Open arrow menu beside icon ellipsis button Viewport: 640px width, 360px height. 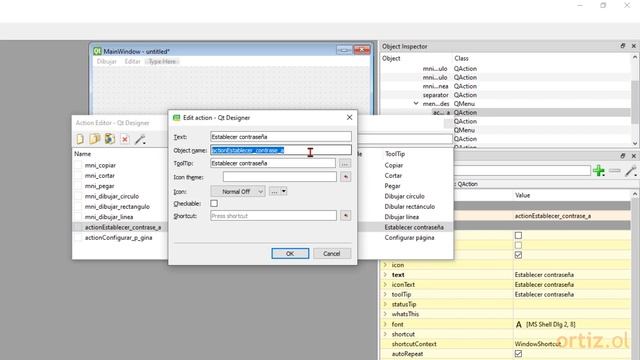pyautogui.click(x=283, y=191)
